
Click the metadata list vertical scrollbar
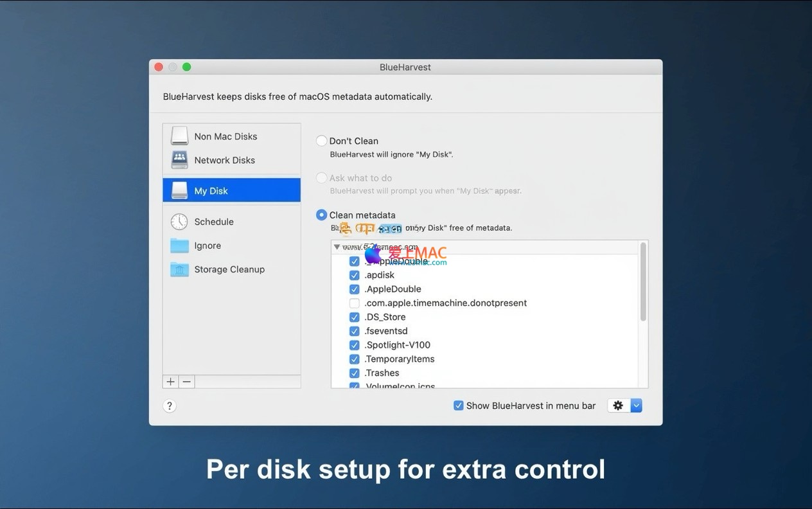coord(643,283)
